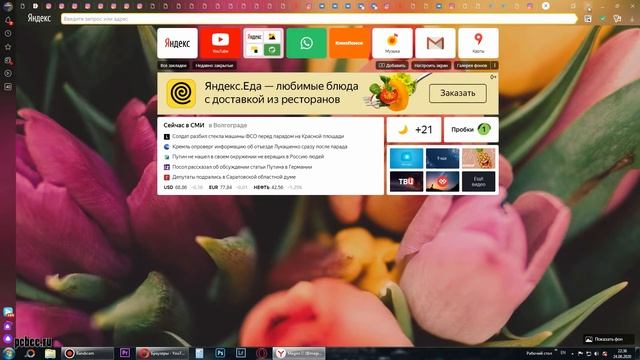This screenshot has width=640, height=360.
Task: Open the Яндекс Музыка tile
Action: coord(392,43)
